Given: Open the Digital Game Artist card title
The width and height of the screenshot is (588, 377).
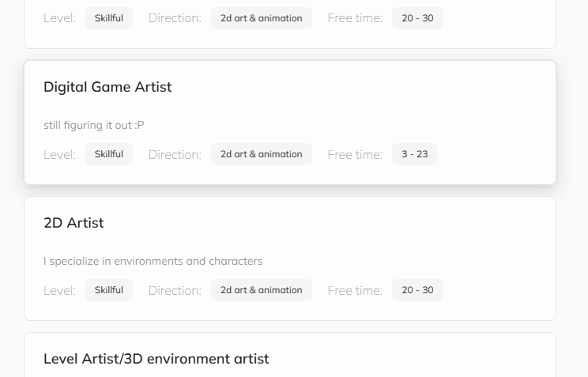Looking at the screenshot, I should (107, 87).
